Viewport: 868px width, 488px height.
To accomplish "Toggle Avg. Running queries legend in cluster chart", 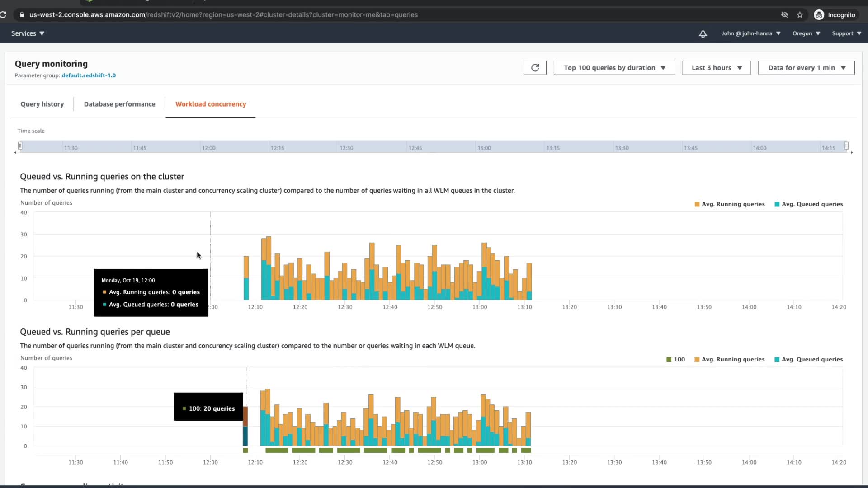I will tap(729, 204).
